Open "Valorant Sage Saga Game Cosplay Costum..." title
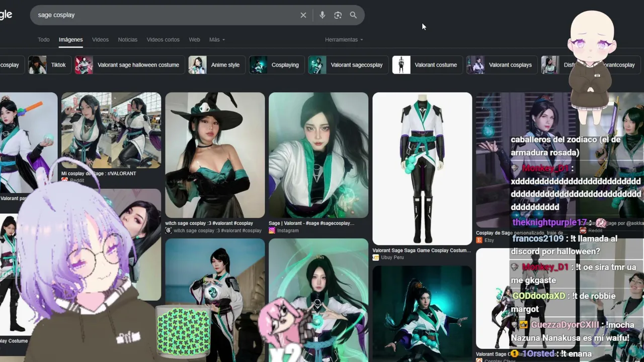This screenshot has width=644, height=362. [x=422, y=250]
